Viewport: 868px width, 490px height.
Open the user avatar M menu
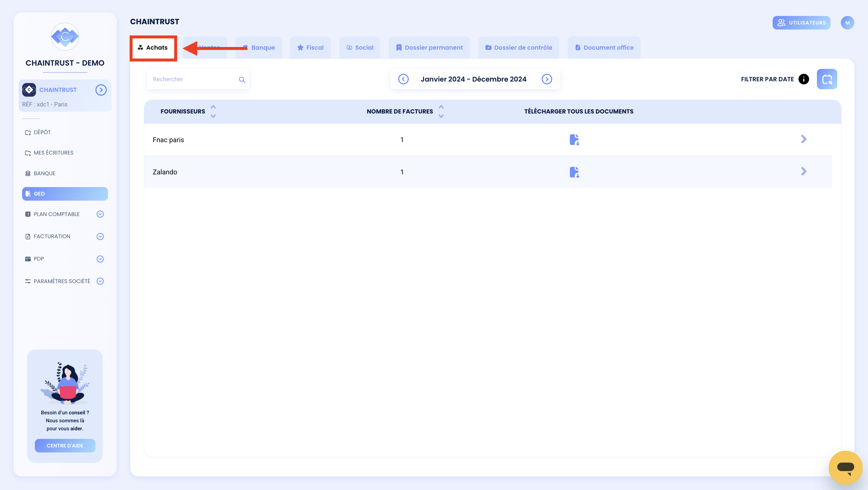coord(847,22)
